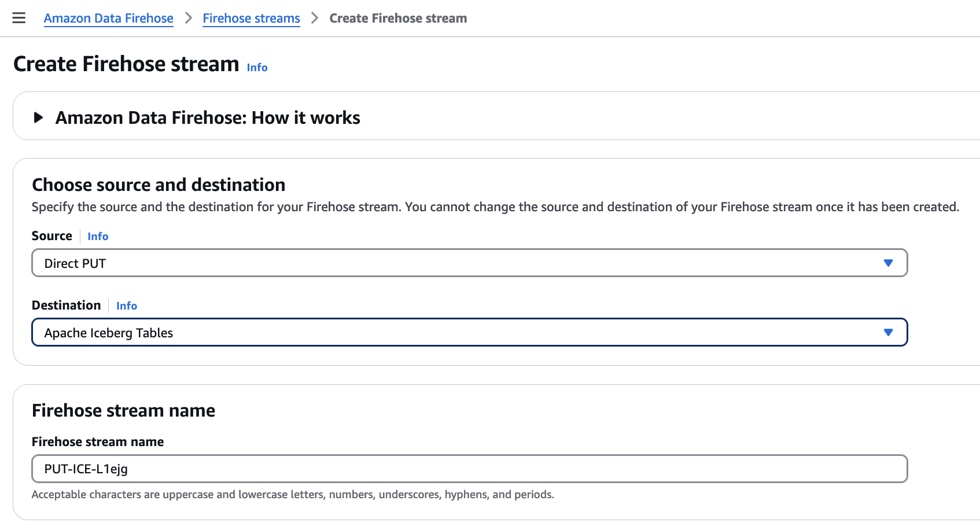Screen dimensions: 980x530
Task: Open the Source dropdown showing Direct PUT
Action: 457,263
